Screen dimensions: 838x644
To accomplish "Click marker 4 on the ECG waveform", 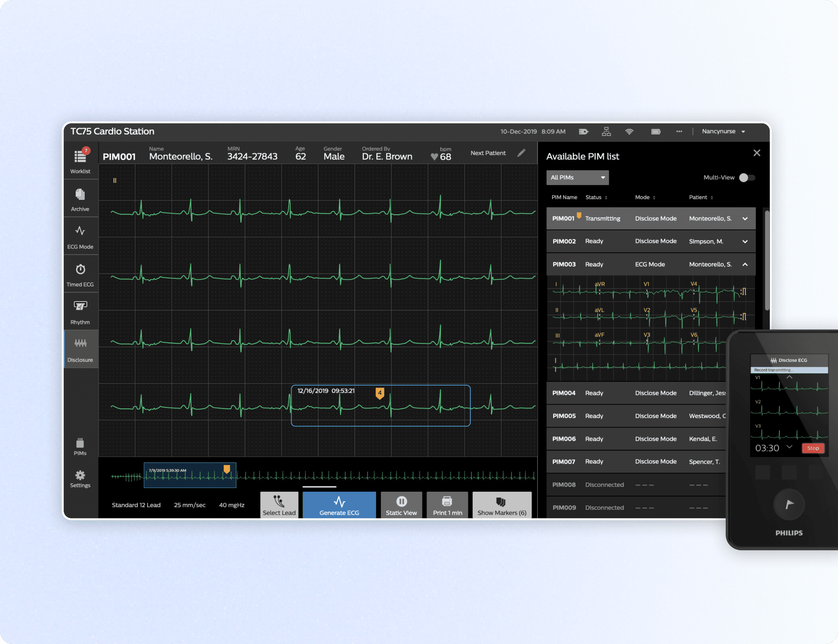I will 379,393.
